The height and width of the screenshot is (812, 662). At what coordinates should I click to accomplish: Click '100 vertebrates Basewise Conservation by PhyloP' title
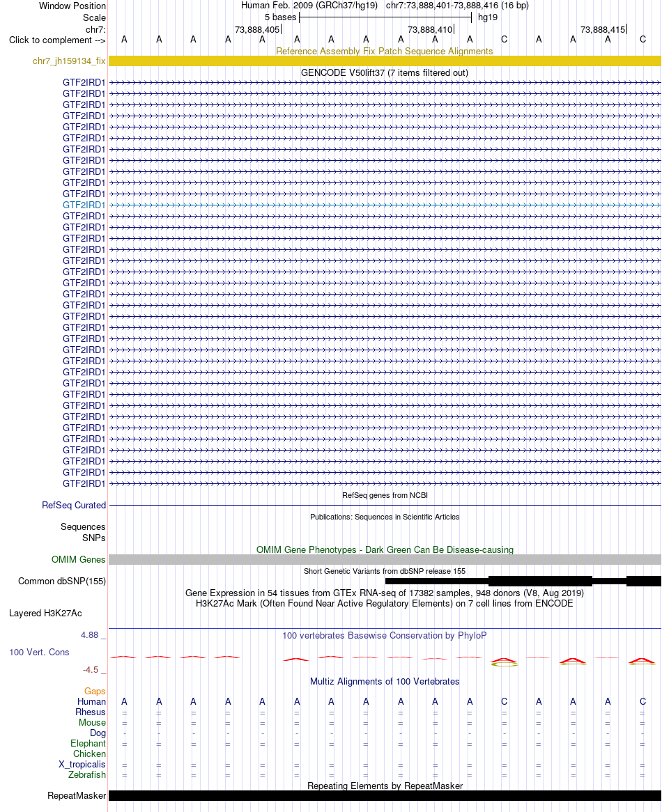pos(385,635)
